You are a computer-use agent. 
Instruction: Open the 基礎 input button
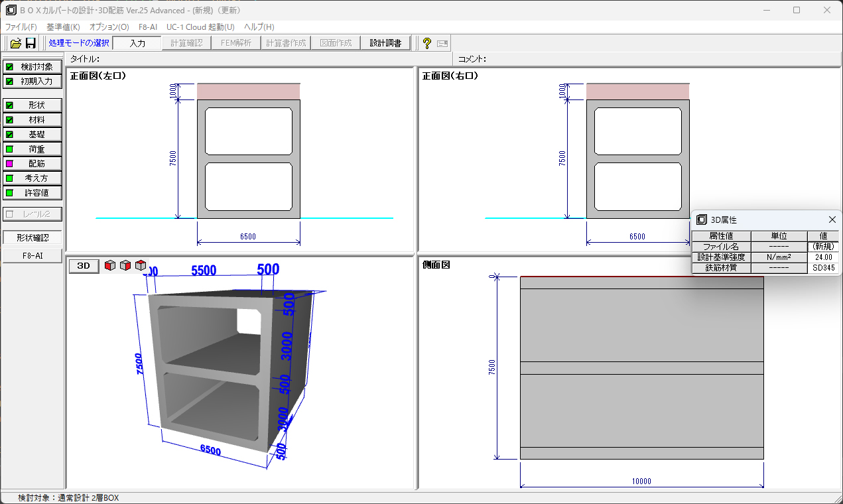click(32, 134)
